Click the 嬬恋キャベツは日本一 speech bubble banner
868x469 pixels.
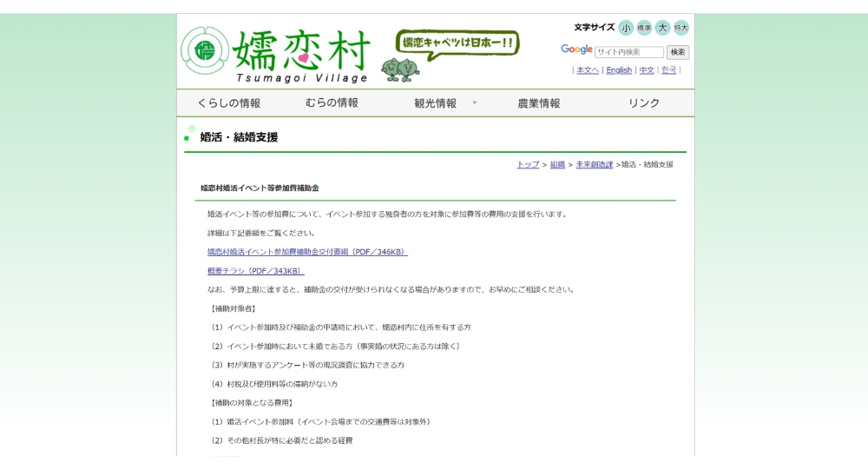(457, 43)
